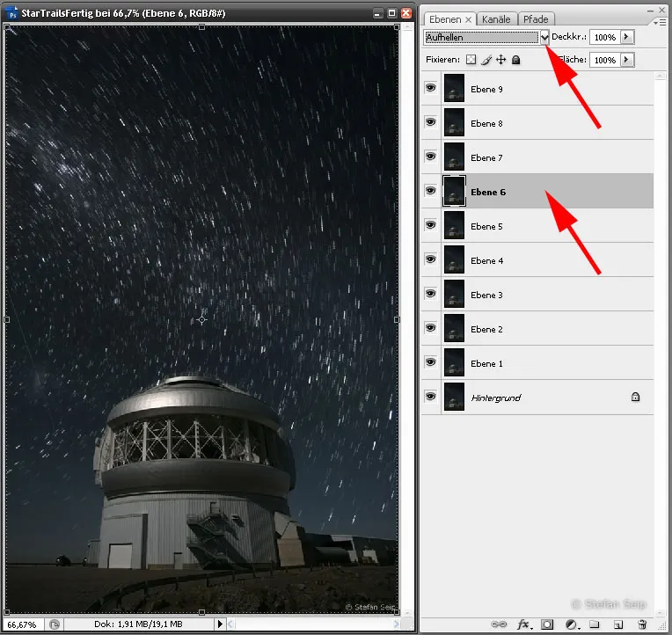Delete layer with trash icon
This screenshot has height=635, width=672.
click(642, 624)
